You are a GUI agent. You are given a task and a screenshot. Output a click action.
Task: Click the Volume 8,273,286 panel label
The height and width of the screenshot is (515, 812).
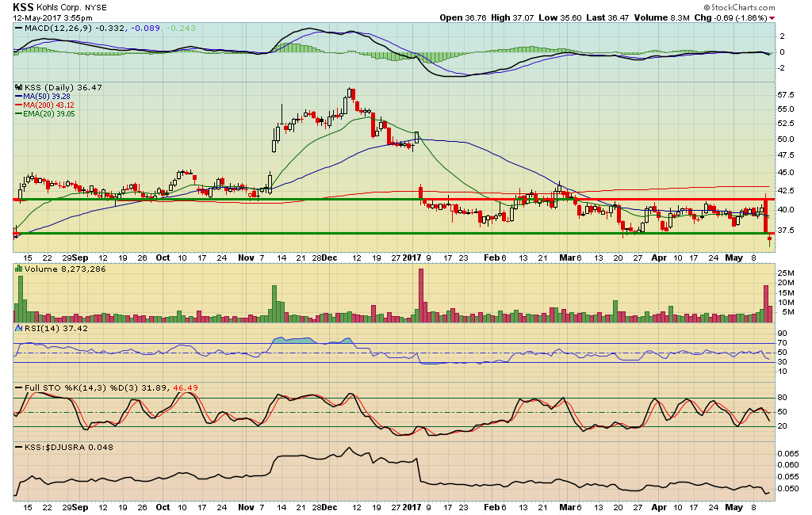pyautogui.click(x=65, y=269)
